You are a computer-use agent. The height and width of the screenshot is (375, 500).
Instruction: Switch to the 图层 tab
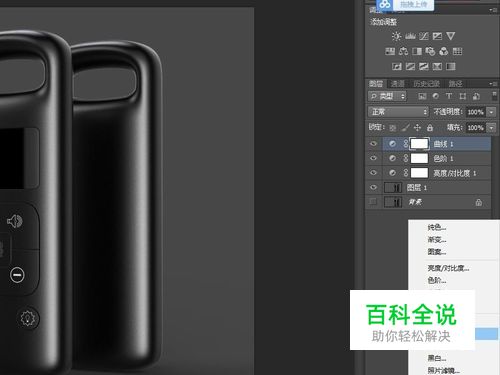376,83
